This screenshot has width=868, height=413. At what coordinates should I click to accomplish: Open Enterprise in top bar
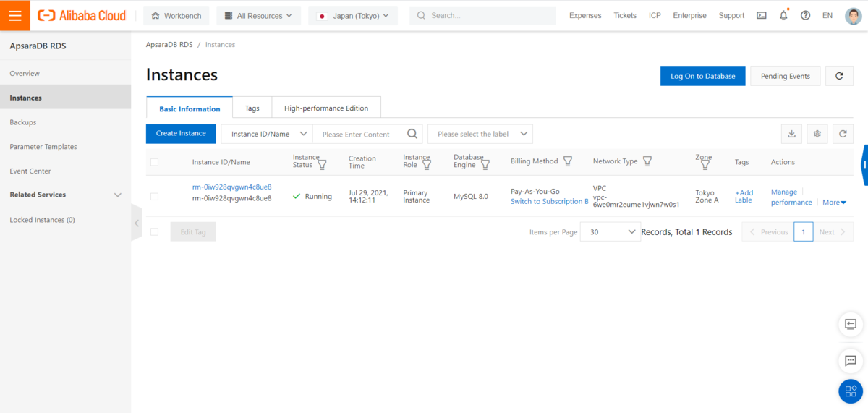[689, 15]
